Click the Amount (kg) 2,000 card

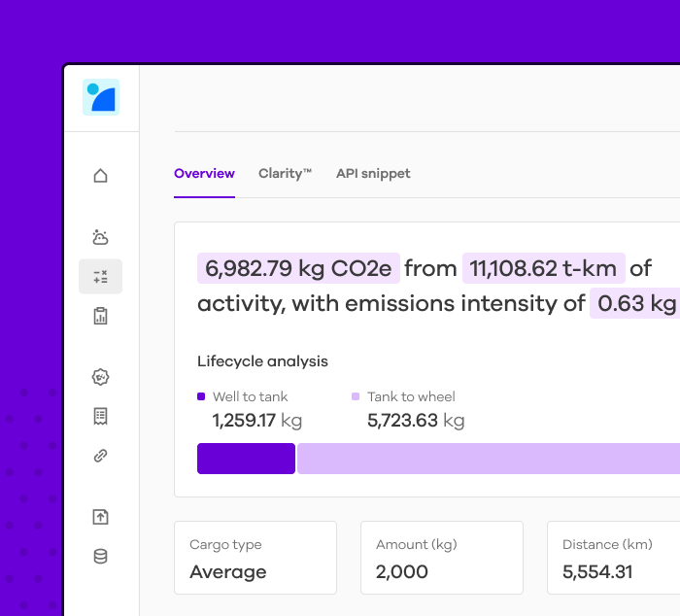[x=442, y=558]
